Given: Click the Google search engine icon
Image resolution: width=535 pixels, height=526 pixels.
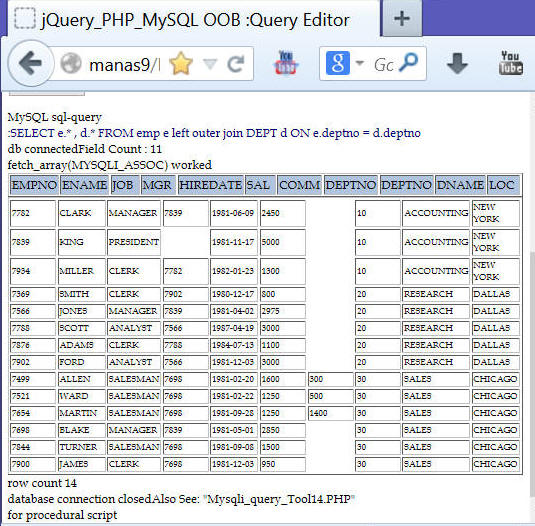Looking at the screenshot, I should (x=337, y=63).
